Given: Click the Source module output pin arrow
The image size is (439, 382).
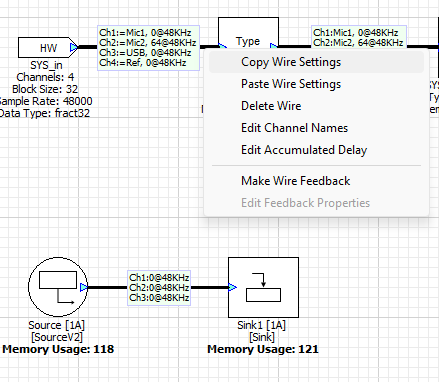Looking at the screenshot, I should pyautogui.click(x=84, y=287).
